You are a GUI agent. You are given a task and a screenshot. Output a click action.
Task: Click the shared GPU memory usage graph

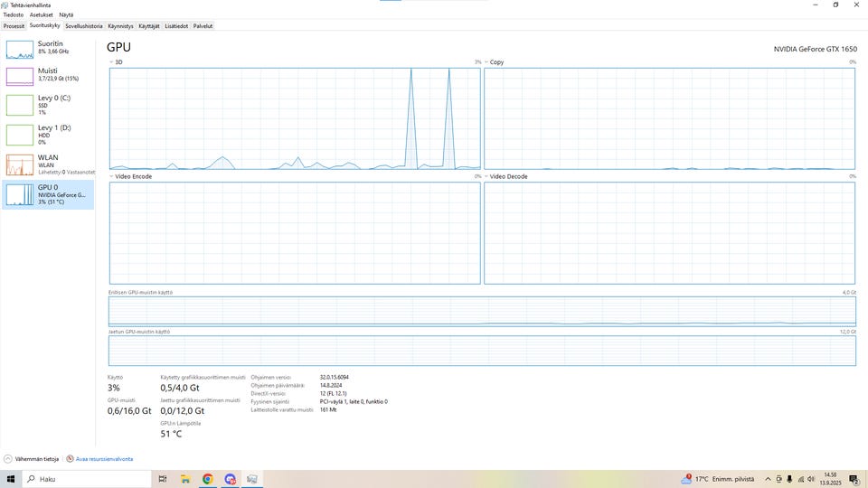[482, 351]
